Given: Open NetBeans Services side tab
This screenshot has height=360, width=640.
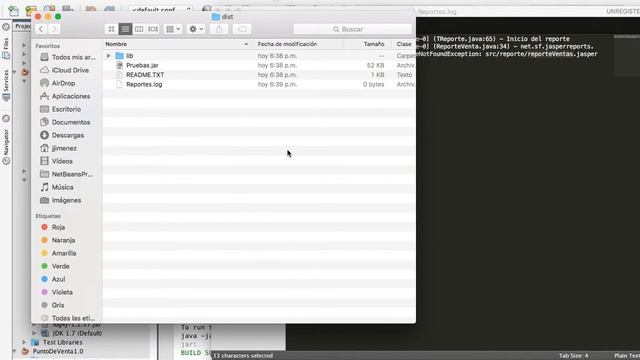Looking at the screenshot, I should 6,85.
